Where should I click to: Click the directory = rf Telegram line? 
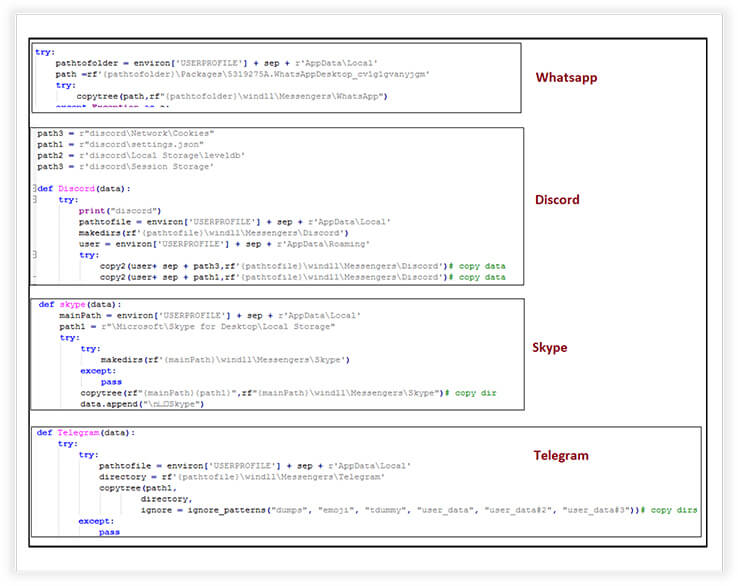coord(242,477)
